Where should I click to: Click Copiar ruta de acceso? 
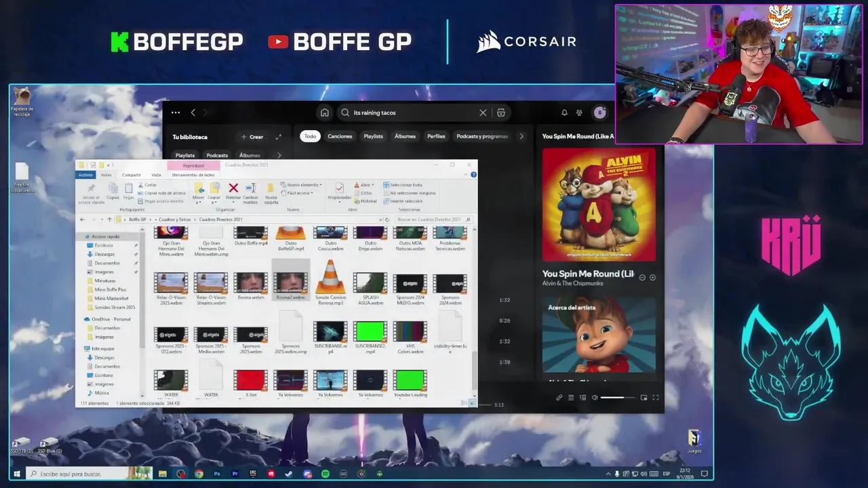pyautogui.click(x=161, y=193)
